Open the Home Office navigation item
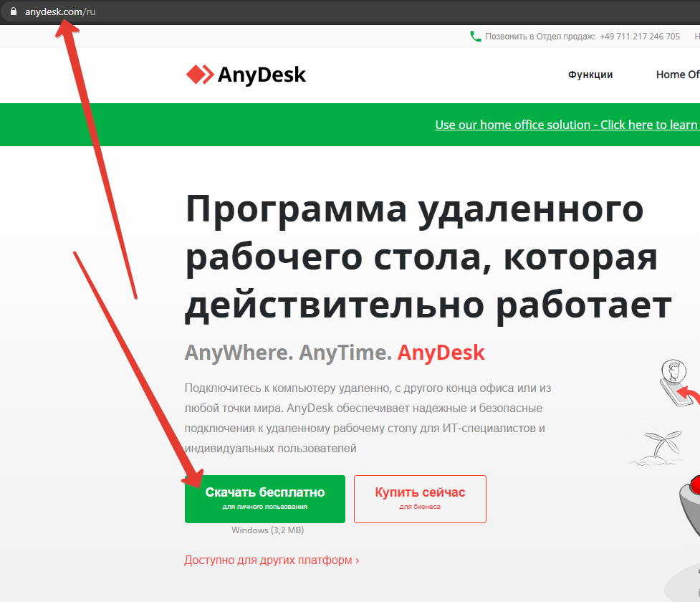700x602 pixels. click(677, 75)
